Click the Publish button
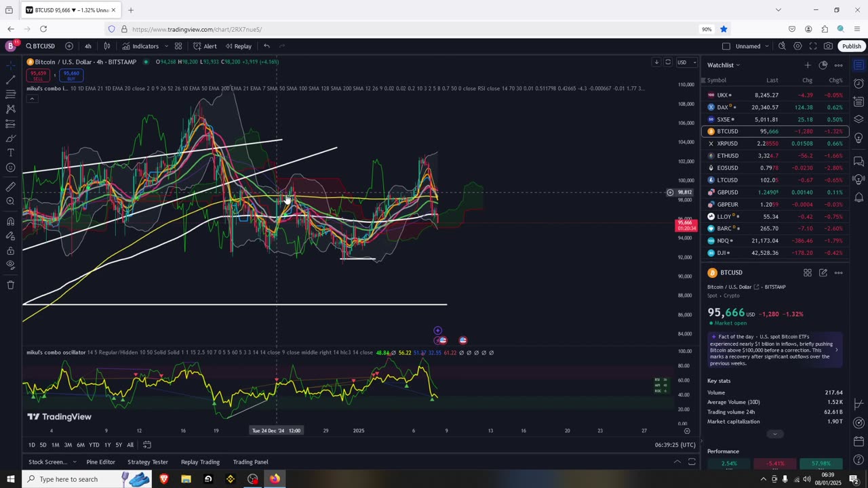Viewport: 868px width, 488px height. pos(852,46)
